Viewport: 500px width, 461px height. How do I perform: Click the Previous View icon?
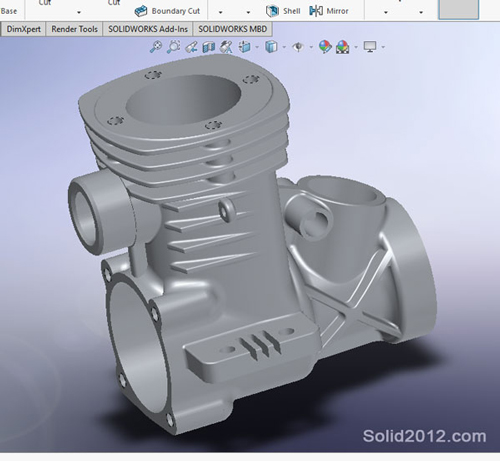[x=192, y=47]
